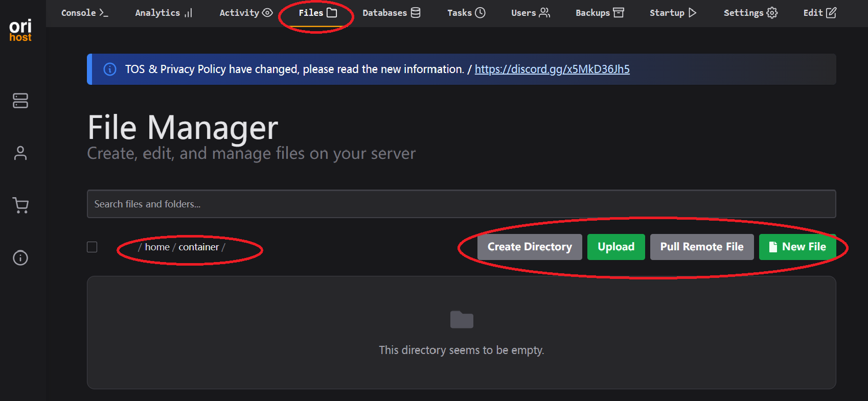The image size is (868, 401).
Task: Open the Console tab
Action: tap(84, 13)
